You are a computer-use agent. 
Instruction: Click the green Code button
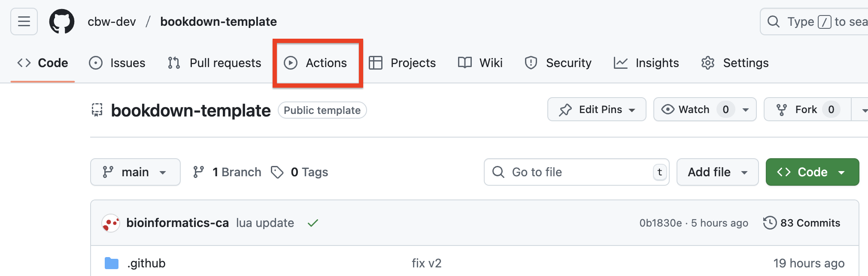[812, 172]
